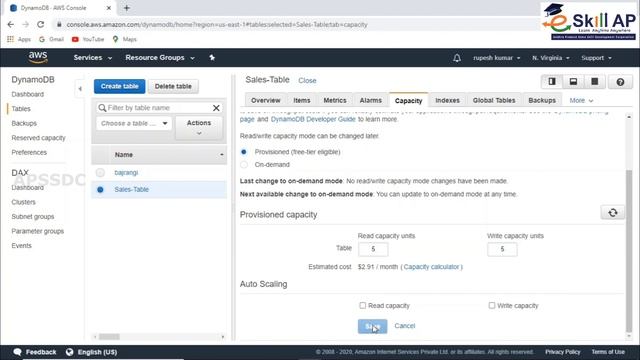Click the Save button
640x360 pixels.
[x=372, y=326]
